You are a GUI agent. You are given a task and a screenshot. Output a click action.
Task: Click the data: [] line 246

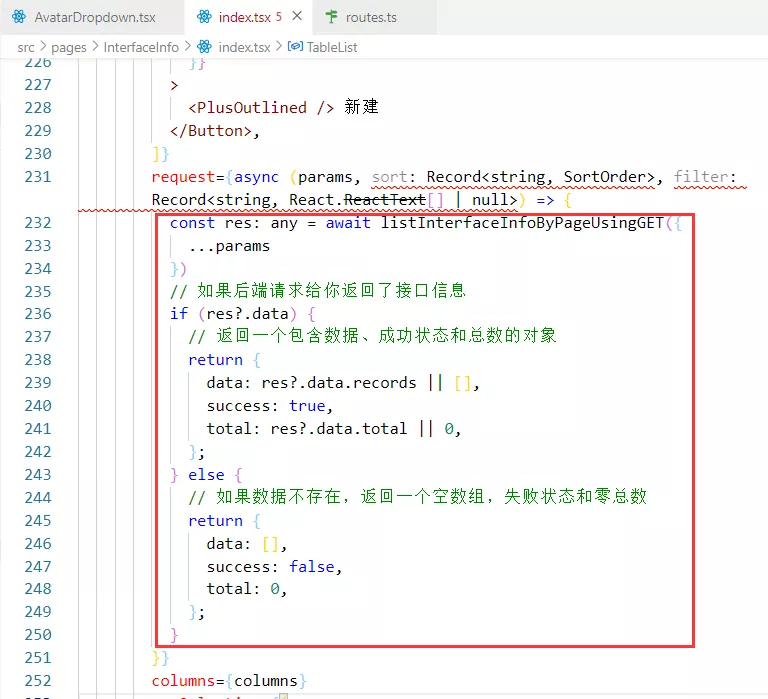tap(246, 544)
